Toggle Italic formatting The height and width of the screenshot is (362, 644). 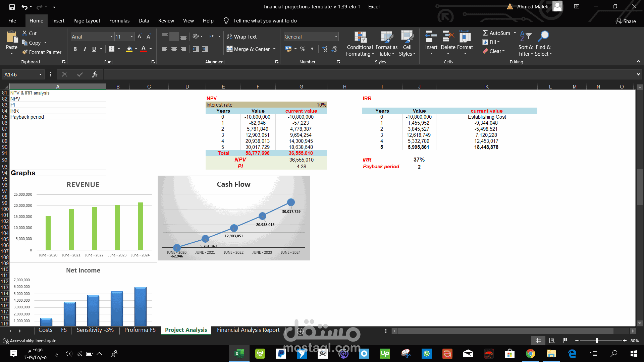coord(85,49)
